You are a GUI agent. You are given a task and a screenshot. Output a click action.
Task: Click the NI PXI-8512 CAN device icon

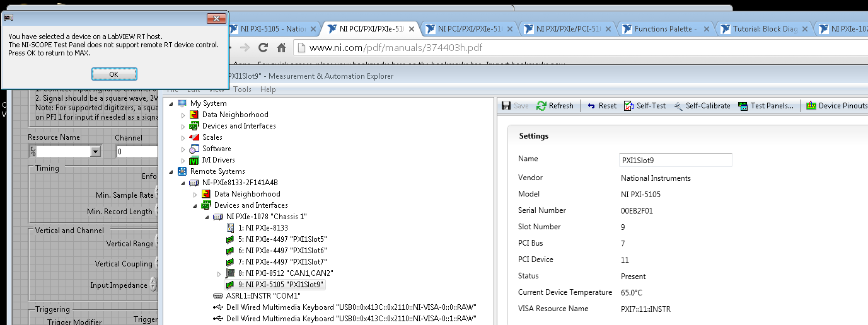(231, 273)
